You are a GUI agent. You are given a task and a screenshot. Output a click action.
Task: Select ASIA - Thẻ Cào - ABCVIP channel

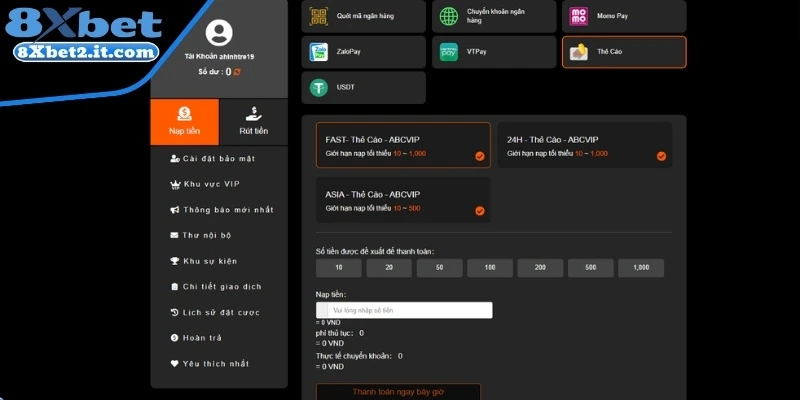tap(403, 199)
